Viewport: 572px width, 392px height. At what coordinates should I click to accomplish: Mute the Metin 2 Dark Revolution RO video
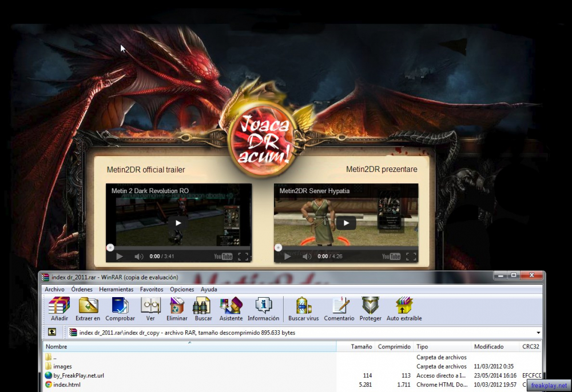[x=138, y=257]
